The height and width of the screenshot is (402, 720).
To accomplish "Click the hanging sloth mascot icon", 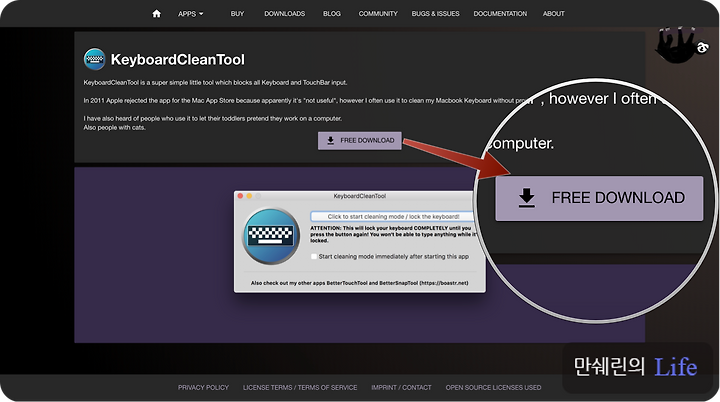I will [682, 45].
